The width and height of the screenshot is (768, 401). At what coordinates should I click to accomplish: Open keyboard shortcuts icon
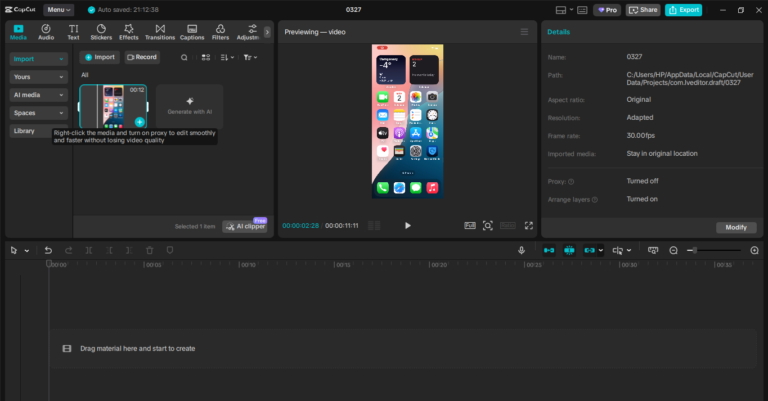pos(582,10)
